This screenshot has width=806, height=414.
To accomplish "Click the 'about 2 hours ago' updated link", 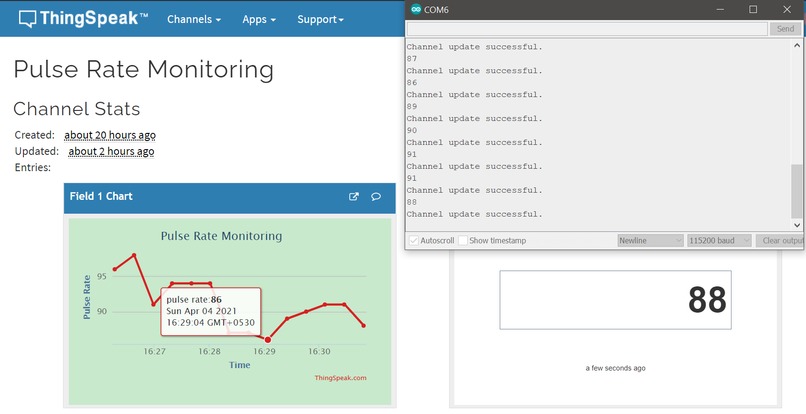I will point(112,151).
